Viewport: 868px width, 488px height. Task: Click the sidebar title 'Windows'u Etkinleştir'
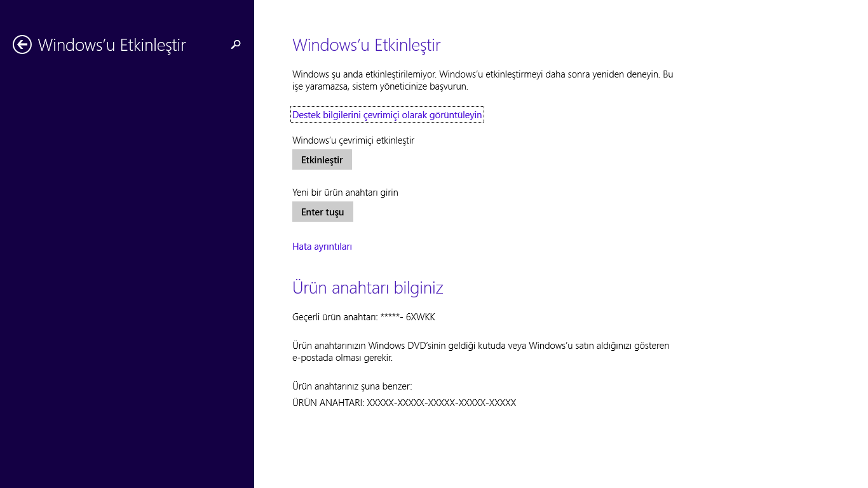112,44
